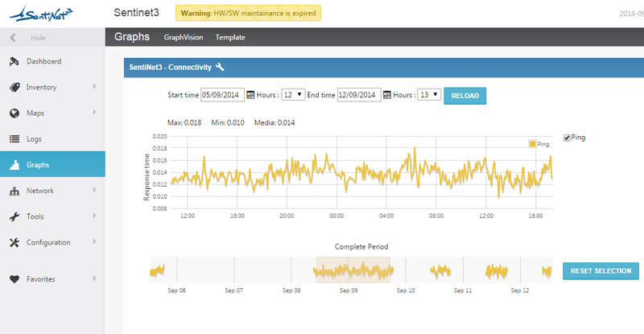Image resolution: width=644 pixels, height=334 pixels.
Task: Open the End time Hours dropdown
Action: point(429,95)
